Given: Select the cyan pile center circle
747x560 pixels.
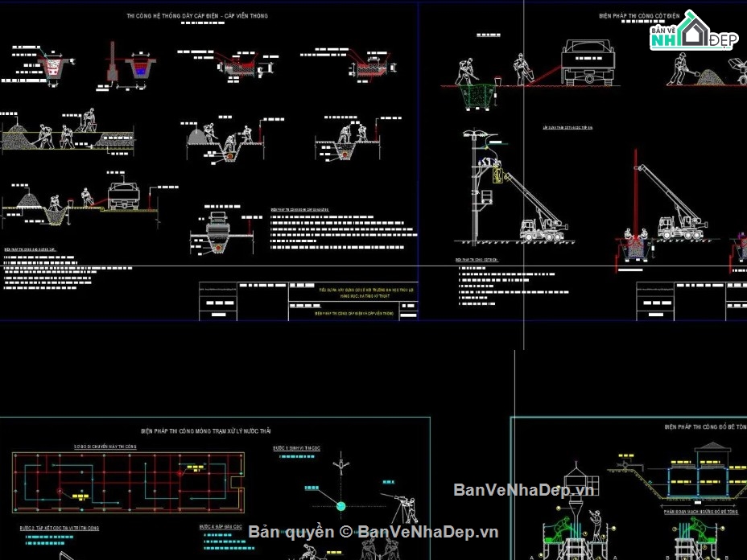Looking at the screenshot, I should (341, 506).
